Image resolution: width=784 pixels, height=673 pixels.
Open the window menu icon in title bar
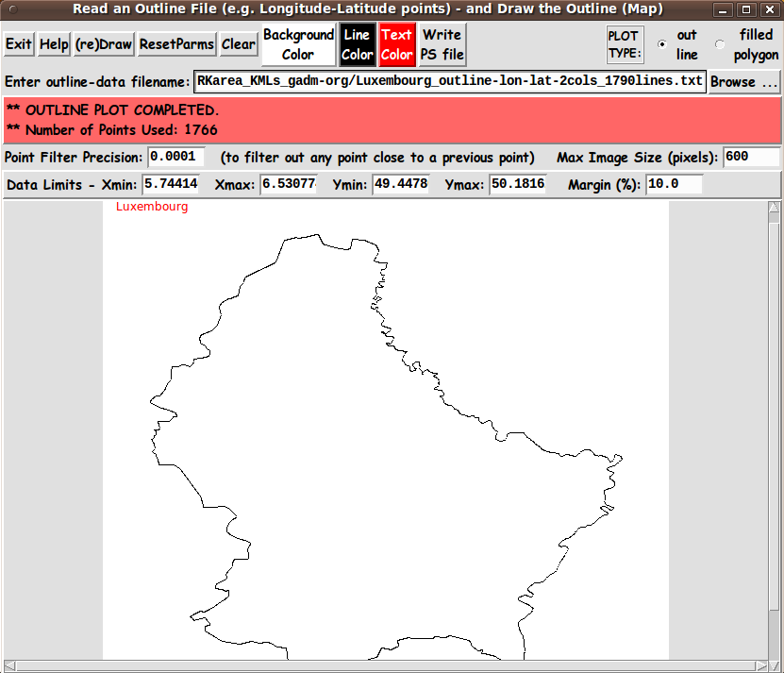(13, 9)
